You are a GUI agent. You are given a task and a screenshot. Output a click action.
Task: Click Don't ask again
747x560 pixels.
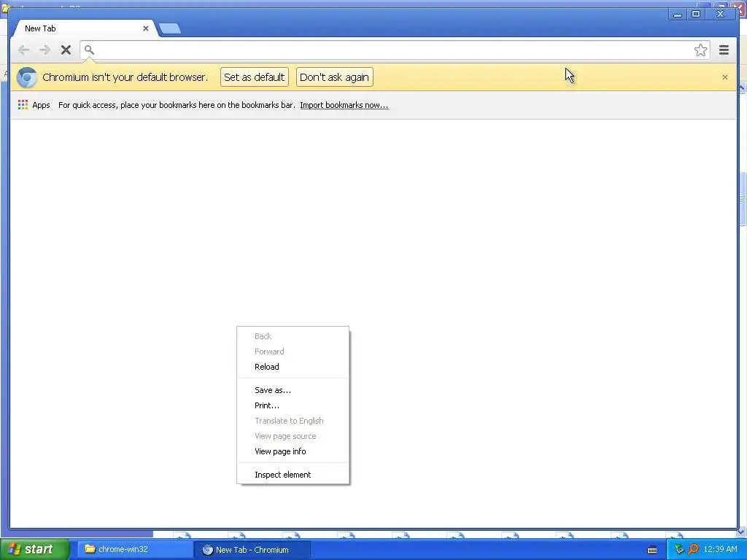tap(334, 77)
